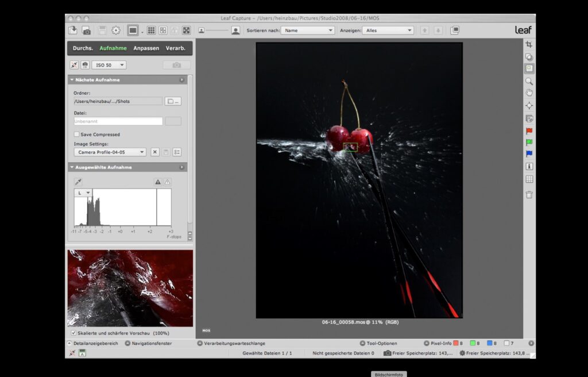Image resolution: width=588 pixels, height=377 pixels.
Task: Toggle the dark exposure warning triangle
Action: coord(157,182)
